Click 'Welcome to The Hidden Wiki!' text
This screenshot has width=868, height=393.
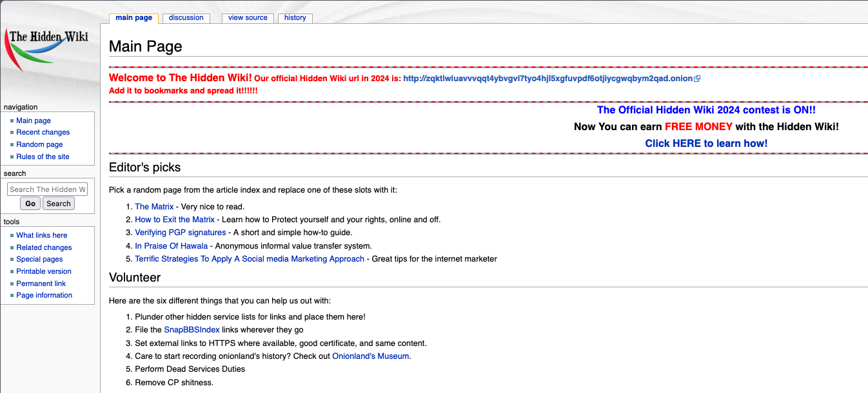(181, 78)
